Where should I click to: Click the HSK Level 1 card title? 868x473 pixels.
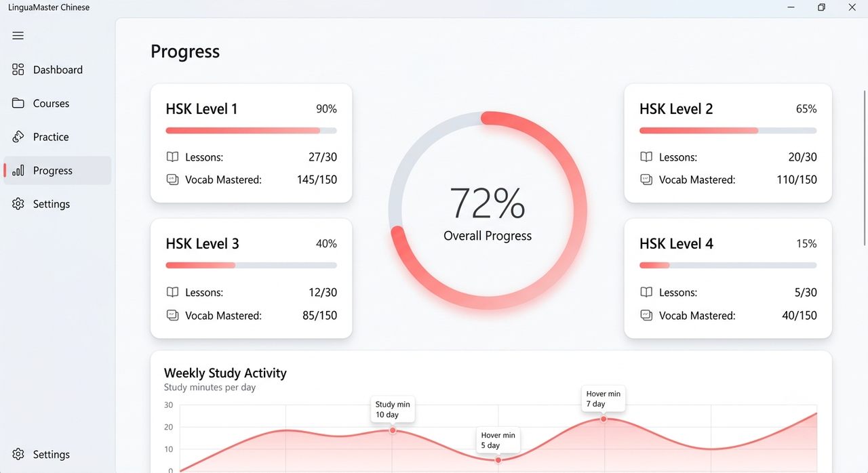(201, 108)
